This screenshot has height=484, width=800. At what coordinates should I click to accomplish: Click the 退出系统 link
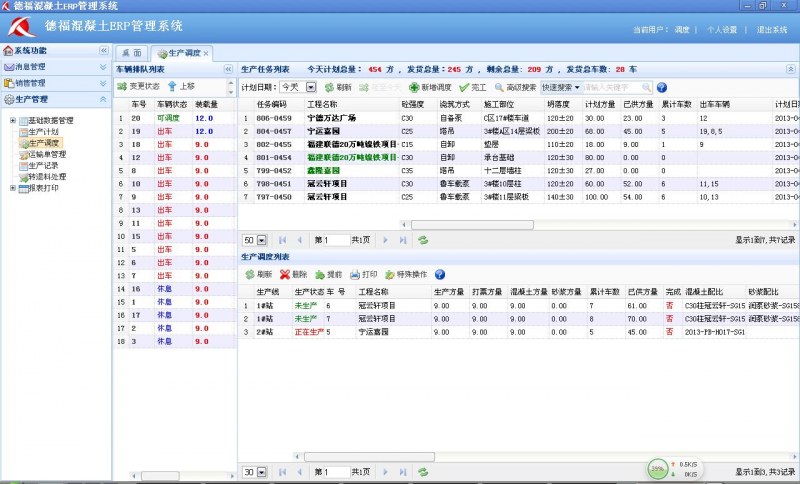tap(771, 30)
